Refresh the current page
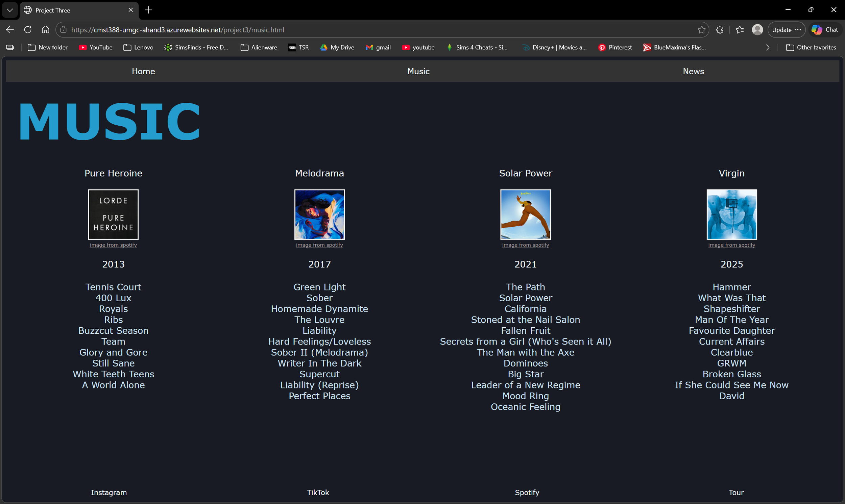The width and height of the screenshot is (845, 504). [x=28, y=29]
